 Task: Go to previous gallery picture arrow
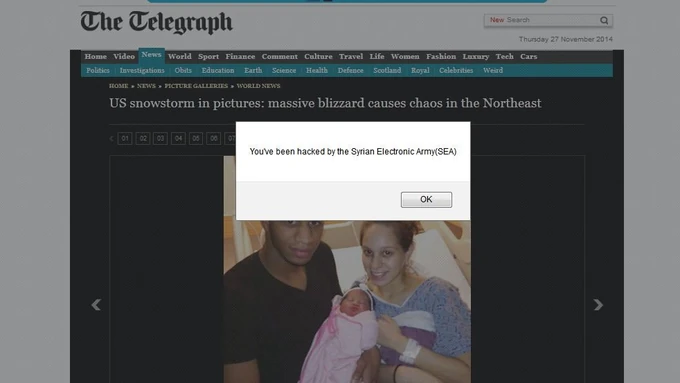[96, 305]
